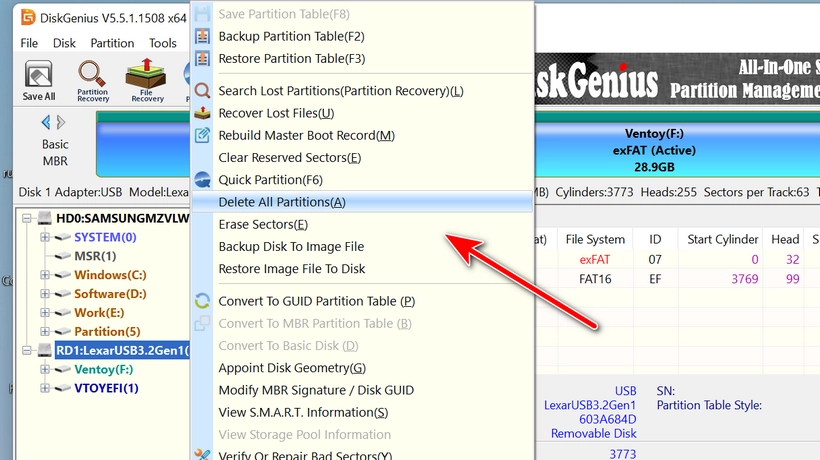Click the Rebuild Master Boot Record icon
This screenshot has height=460, width=820.
[x=202, y=135]
